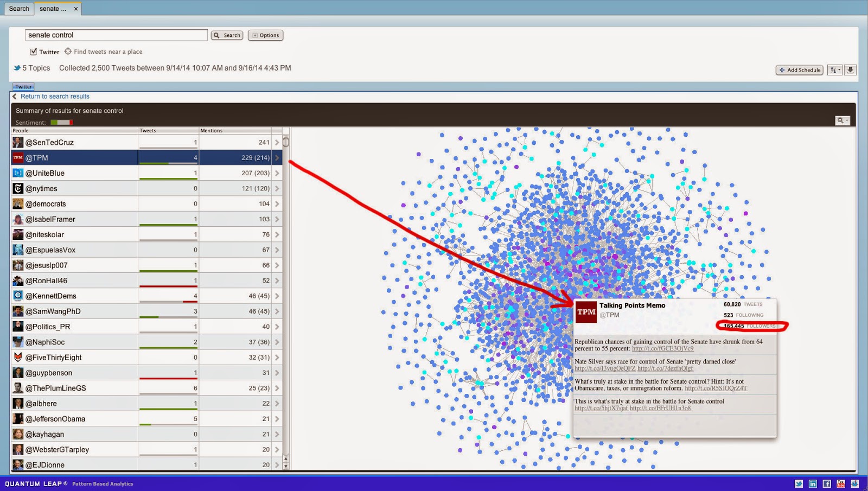The height and width of the screenshot is (491, 868).
Task: Click the bird icon next to 5 Topics
Action: pyautogui.click(x=16, y=68)
